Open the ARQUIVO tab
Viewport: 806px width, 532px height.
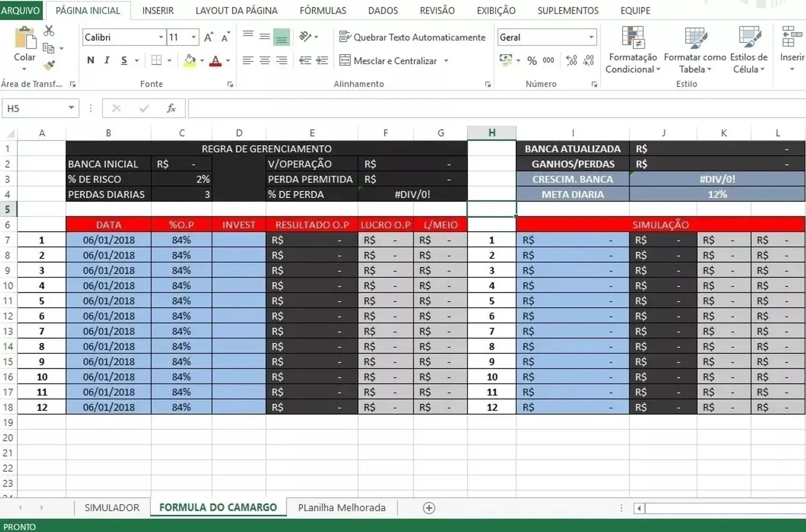[21, 10]
